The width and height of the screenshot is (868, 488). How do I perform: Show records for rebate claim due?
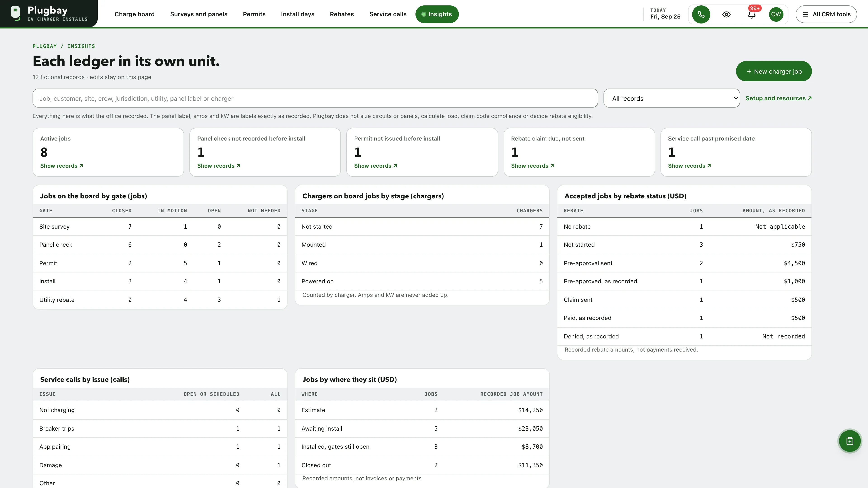pos(533,166)
